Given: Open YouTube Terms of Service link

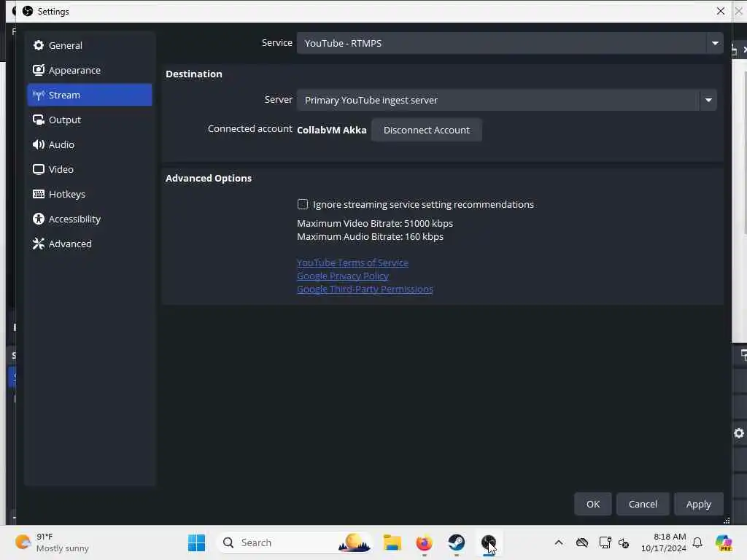Looking at the screenshot, I should (352, 262).
